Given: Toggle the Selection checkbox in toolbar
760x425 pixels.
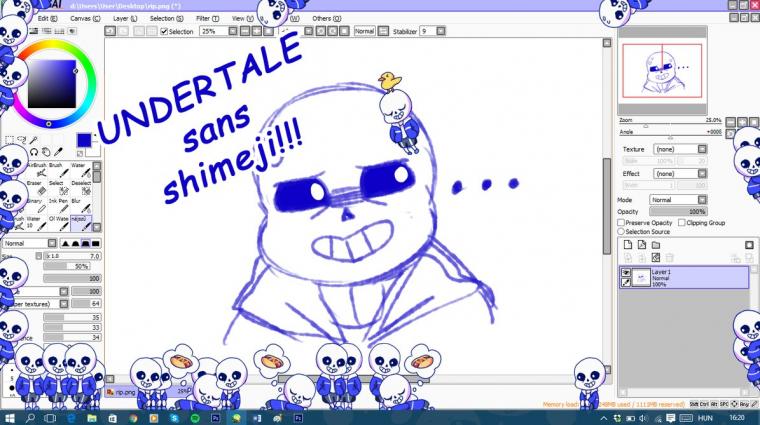Looking at the screenshot, I should [x=164, y=31].
